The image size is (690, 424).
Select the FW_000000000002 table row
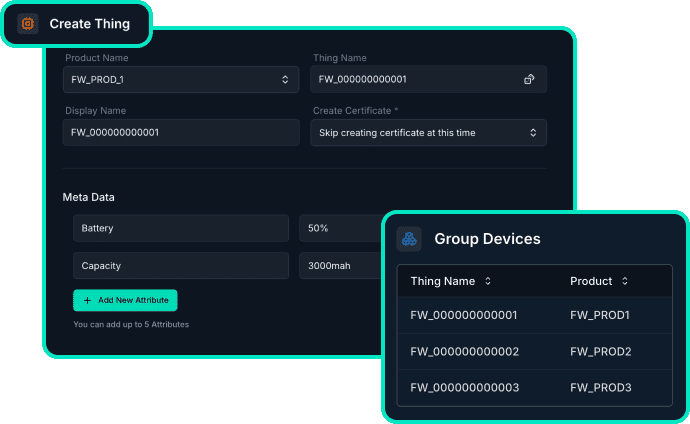pyautogui.click(x=535, y=351)
